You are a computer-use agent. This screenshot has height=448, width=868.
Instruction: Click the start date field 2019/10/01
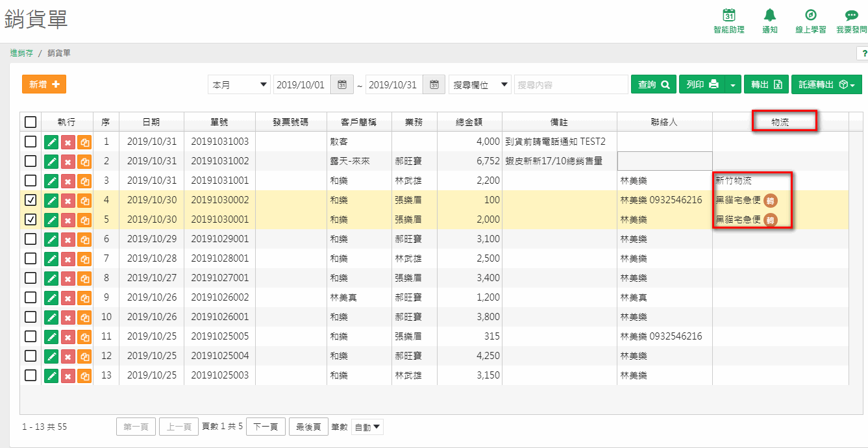(303, 84)
